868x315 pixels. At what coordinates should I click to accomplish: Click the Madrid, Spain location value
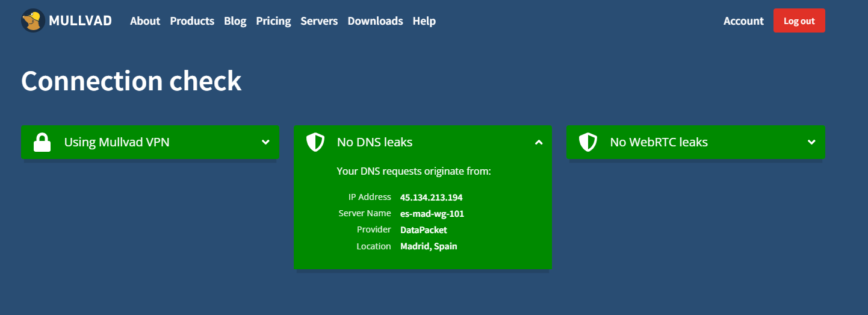429,246
